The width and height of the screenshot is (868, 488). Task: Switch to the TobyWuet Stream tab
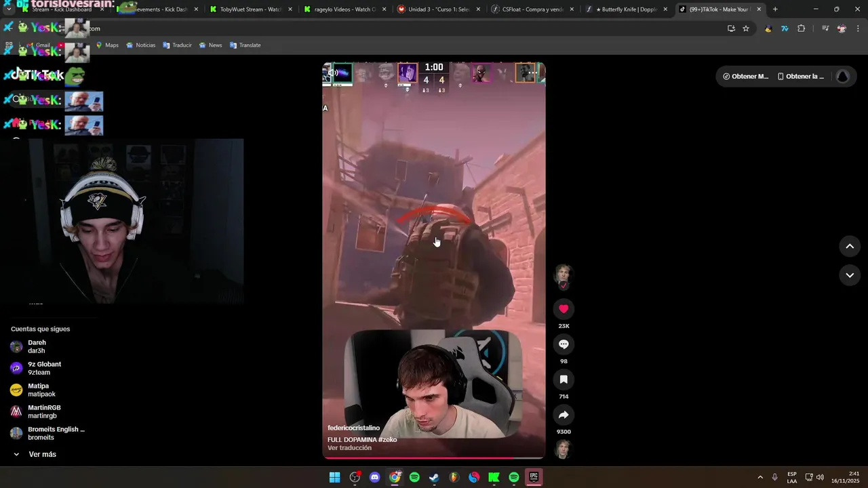pos(250,9)
